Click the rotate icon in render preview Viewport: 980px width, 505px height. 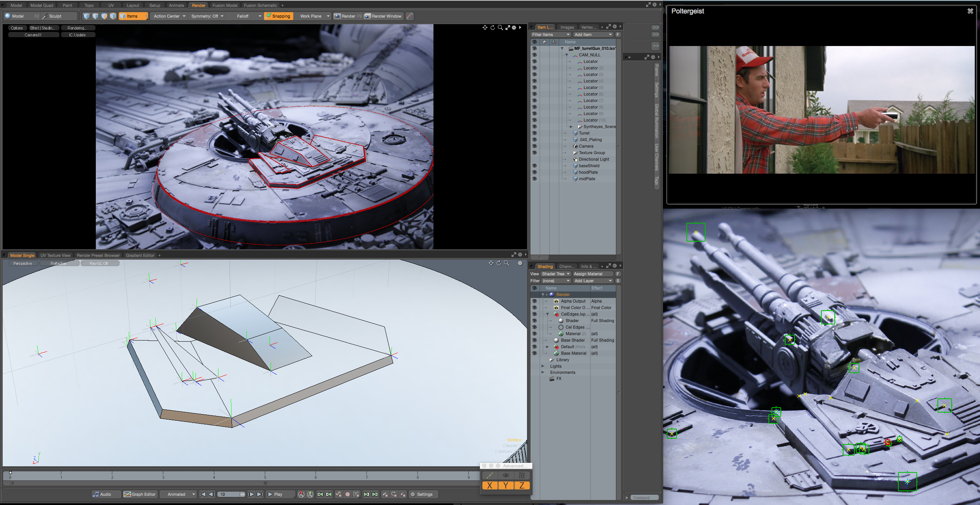pos(492,28)
